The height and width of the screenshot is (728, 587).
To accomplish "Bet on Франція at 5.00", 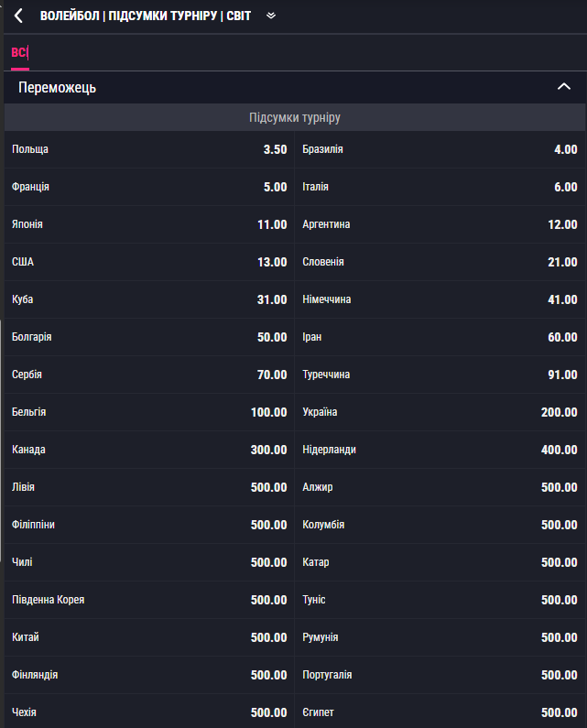I will point(149,187).
